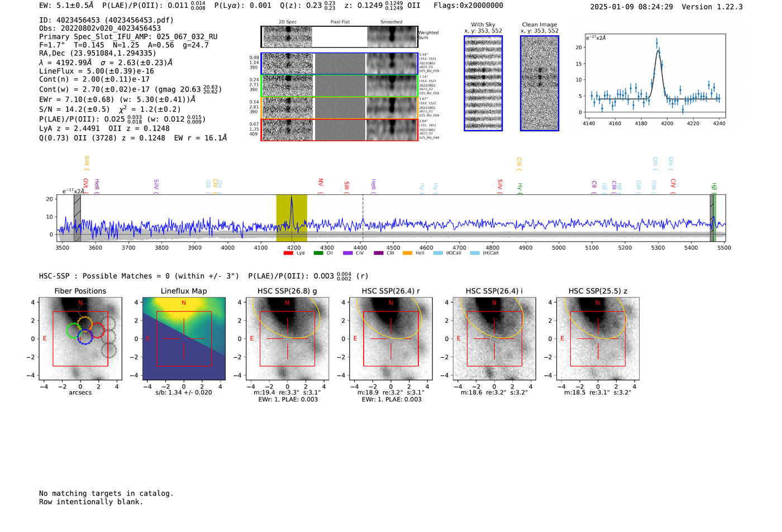Open the HSC SSP(25.5) z cutout
The height and width of the screenshot is (532, 782).
598,339
